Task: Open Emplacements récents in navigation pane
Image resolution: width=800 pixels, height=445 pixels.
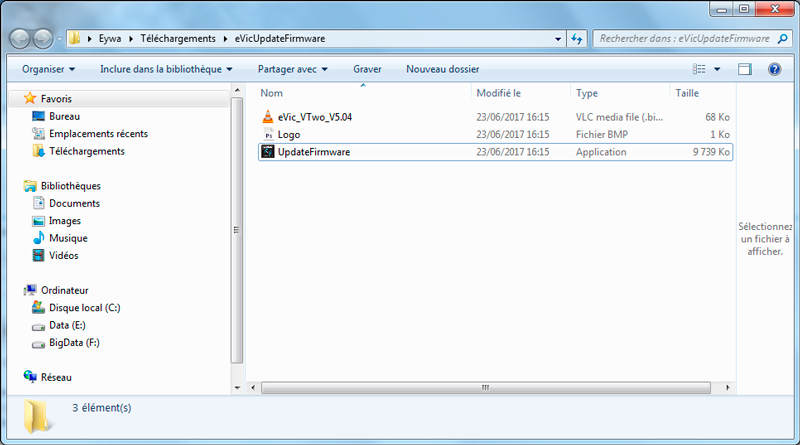Action: click(x=98, y=134)
